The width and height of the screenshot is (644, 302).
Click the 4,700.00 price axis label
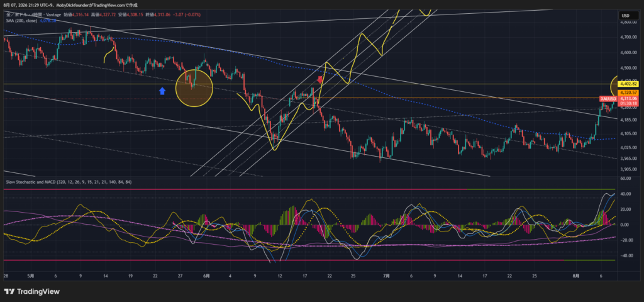point(628,37)
